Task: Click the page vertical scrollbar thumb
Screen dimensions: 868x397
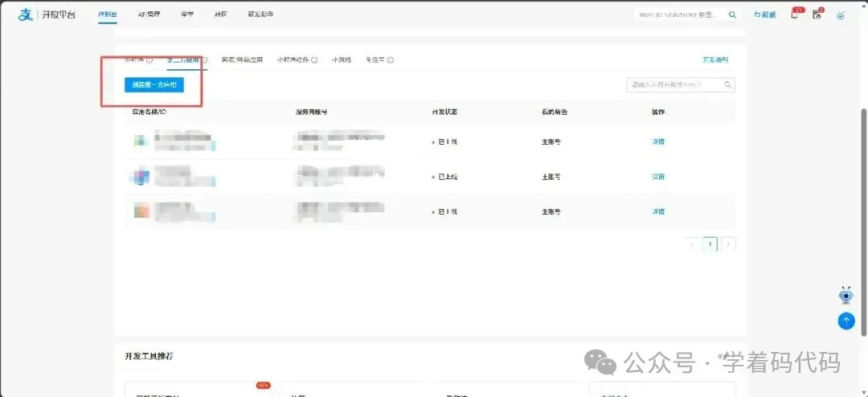Action: pyautogui.click(x=864, y=221)
